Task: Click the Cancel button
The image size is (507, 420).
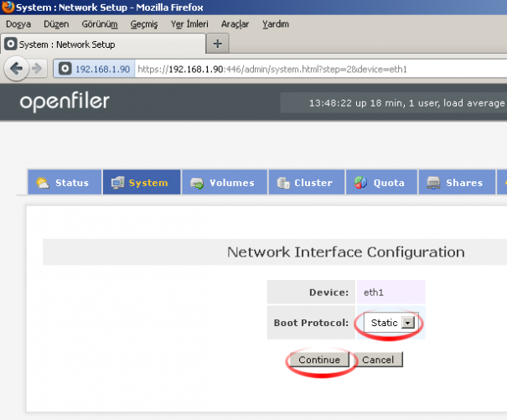Action: click(378, 360)
